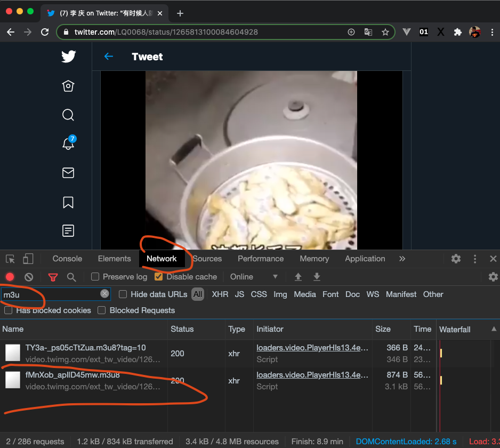Switch to Application tab

tap(365, 259)
